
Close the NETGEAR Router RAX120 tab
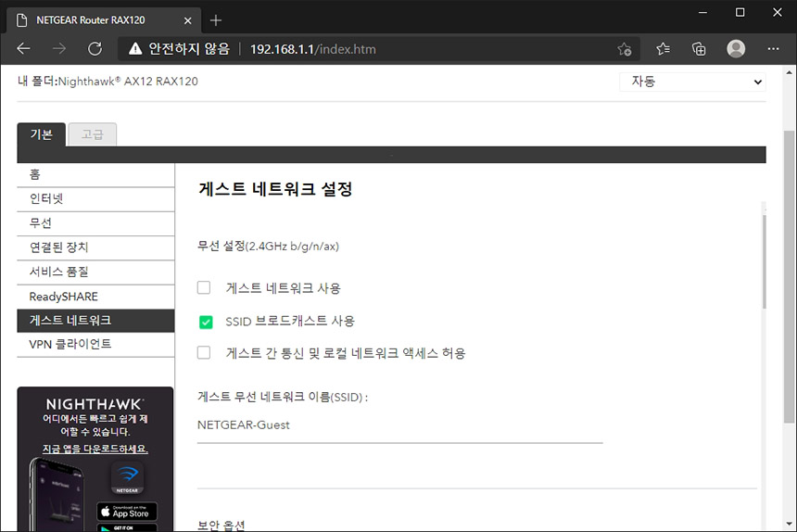point(187,20)
